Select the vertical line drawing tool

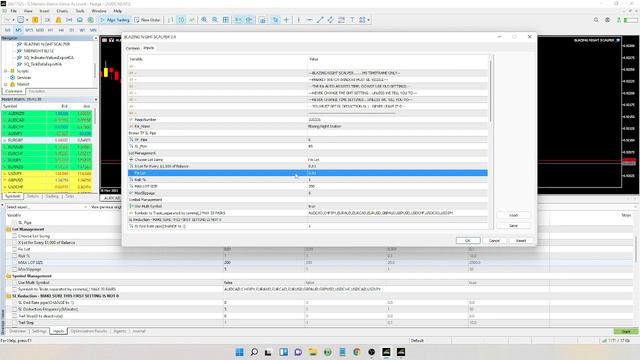[298, 20]
